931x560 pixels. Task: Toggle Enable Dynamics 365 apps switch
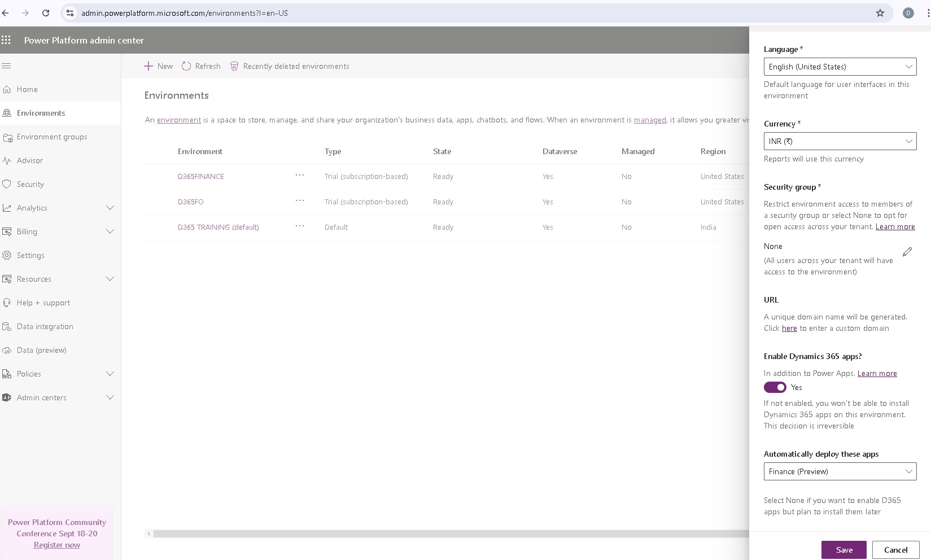click(x=775, y=387)
